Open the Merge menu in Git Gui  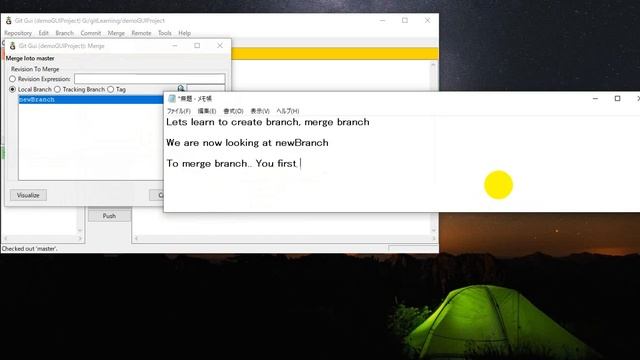(x=116, y=33)
